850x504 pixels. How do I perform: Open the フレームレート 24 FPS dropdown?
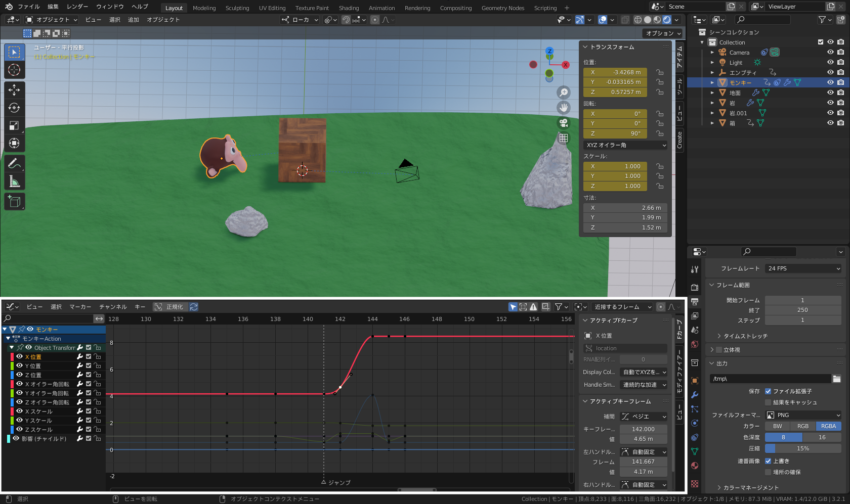[x=803, y=268]
